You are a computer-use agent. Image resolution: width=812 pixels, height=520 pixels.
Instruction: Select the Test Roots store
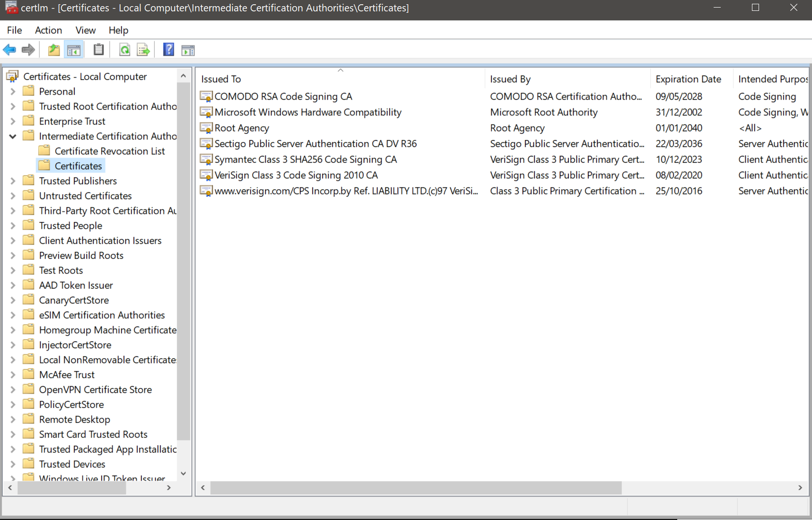61,270
